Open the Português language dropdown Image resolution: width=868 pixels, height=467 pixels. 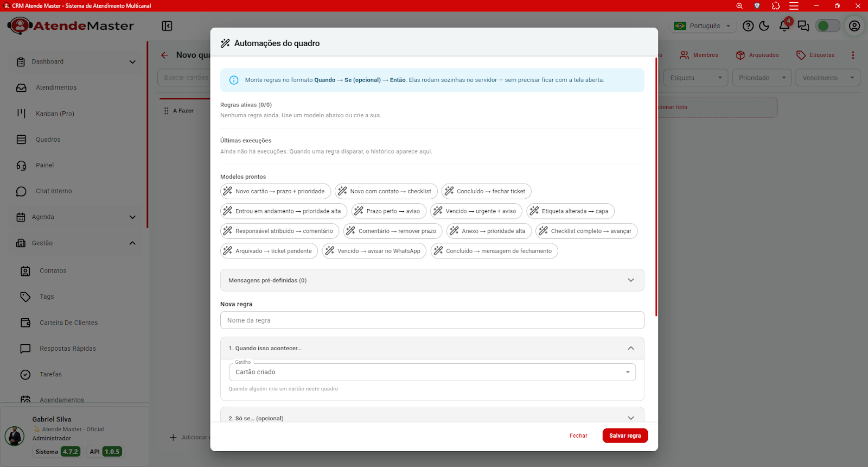click(703, 26)
